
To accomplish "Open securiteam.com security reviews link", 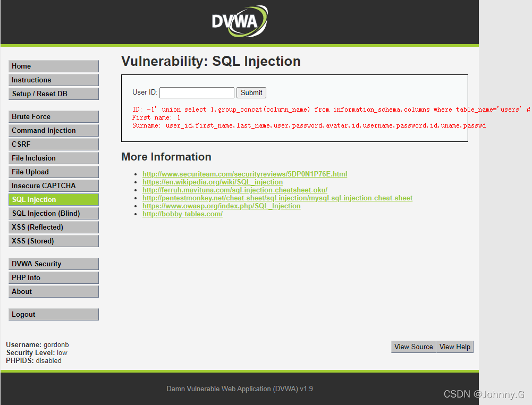I will (x=244, y=174).
